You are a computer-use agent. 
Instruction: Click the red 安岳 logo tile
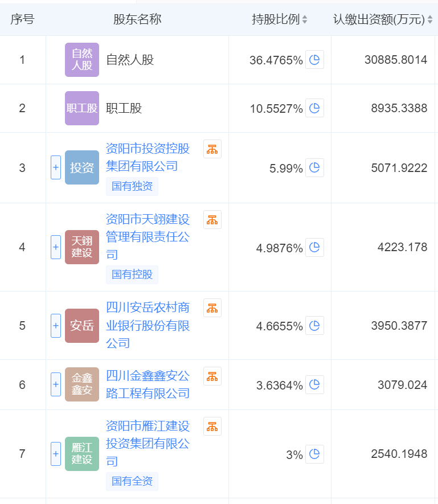click(x=82, y=326)
